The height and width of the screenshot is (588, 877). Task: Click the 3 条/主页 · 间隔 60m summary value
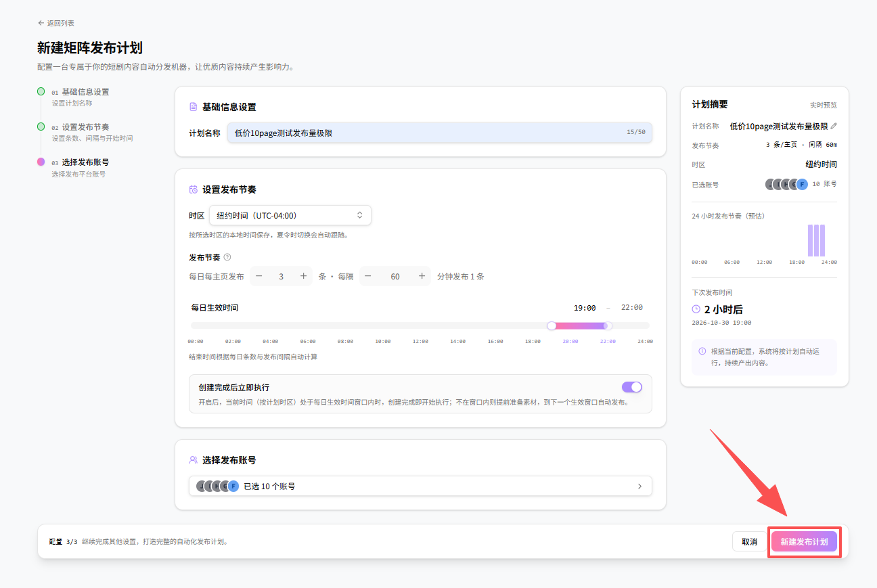coord(801,145)
